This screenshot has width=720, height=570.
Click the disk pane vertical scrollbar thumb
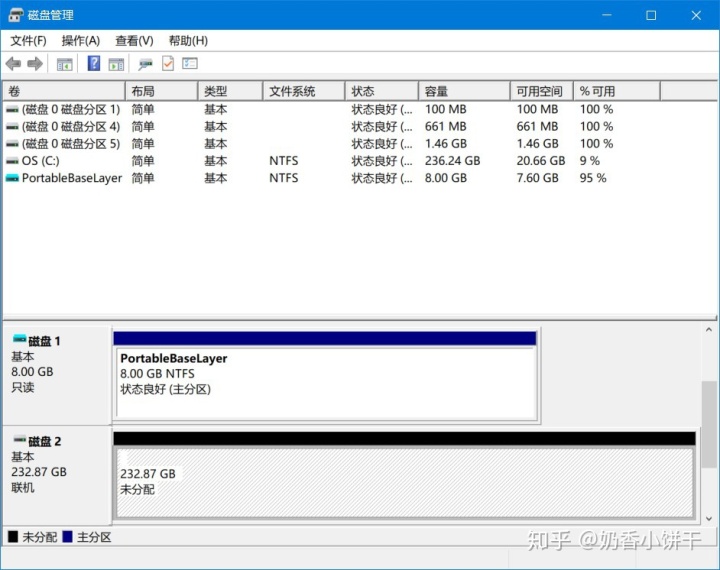(709, 425)
